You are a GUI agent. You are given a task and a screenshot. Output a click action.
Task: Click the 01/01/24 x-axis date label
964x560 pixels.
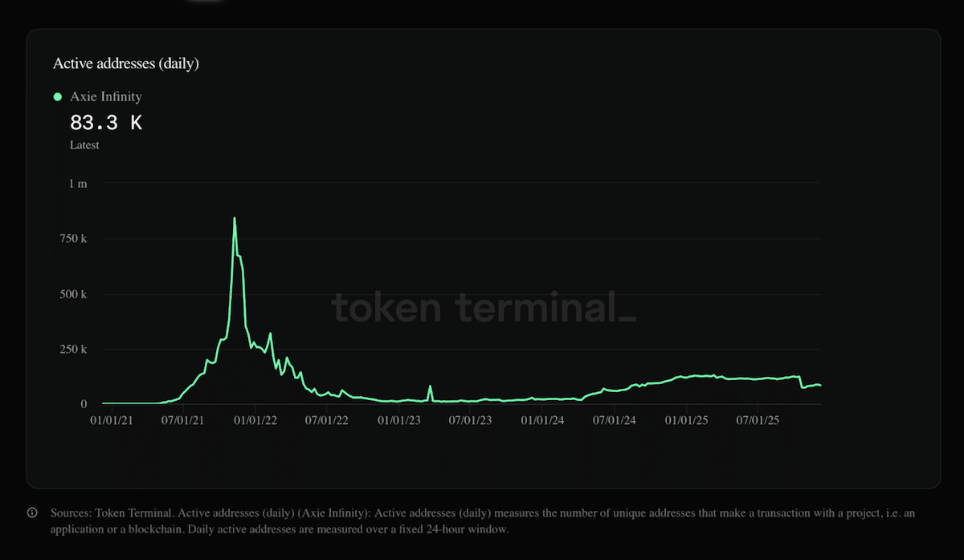[x=543, y=420]
